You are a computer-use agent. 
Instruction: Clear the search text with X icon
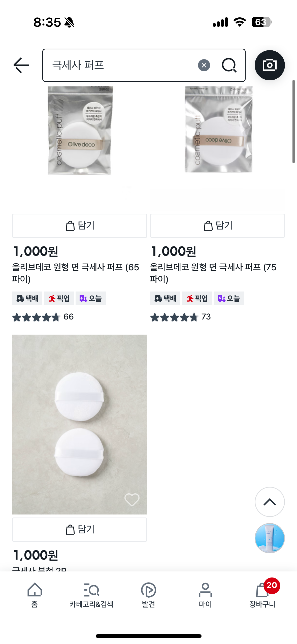point(204,65)
